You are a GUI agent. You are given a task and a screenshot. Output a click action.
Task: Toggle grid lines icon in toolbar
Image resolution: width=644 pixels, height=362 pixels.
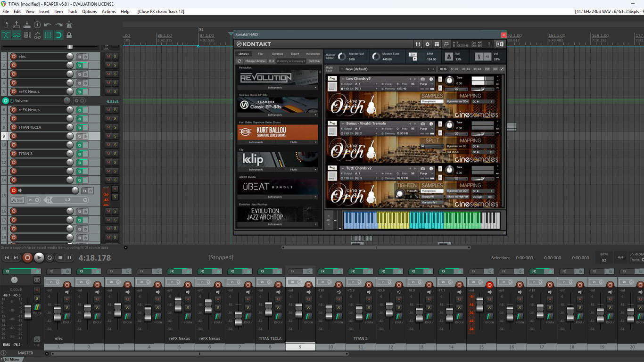(48, 35)
